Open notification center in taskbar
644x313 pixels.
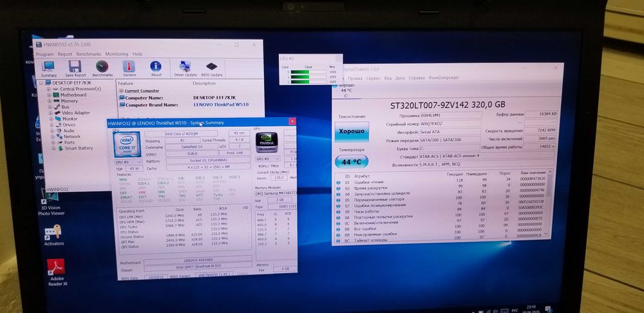coord(547,308)
